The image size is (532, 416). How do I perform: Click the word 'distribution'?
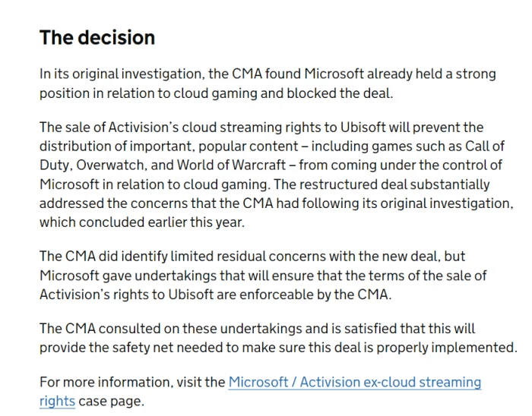[74, 146]
